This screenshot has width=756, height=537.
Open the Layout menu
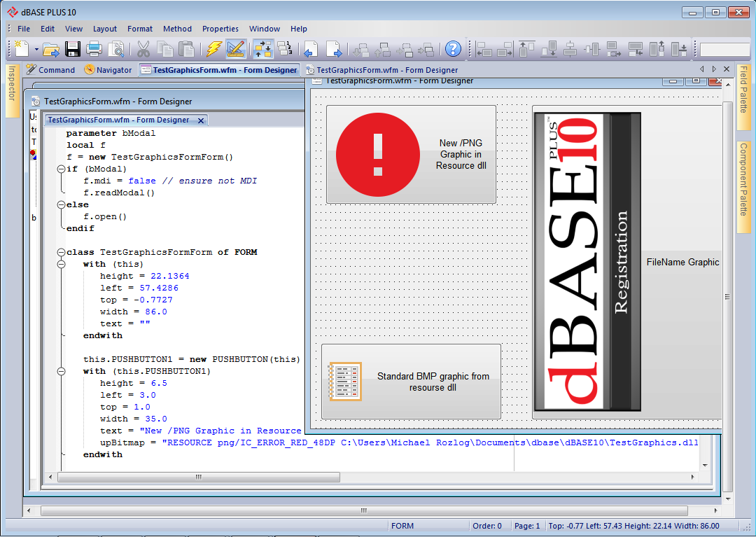pyautogui.click(x=104, y=29)
